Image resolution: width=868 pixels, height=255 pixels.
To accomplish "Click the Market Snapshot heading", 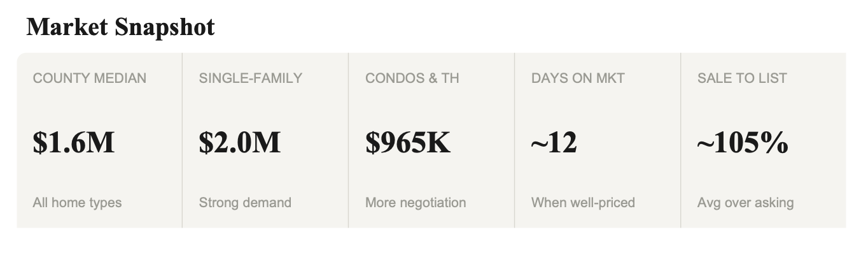I will tap(120, 27).
